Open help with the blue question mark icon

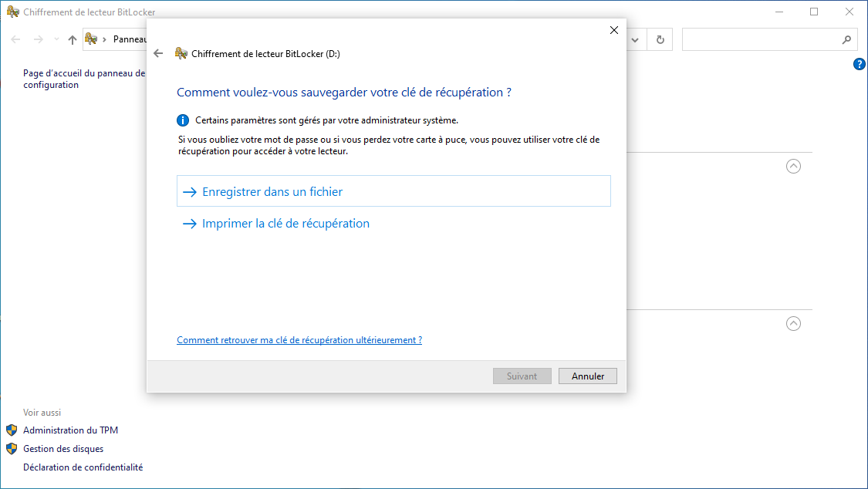coord(860,64)
